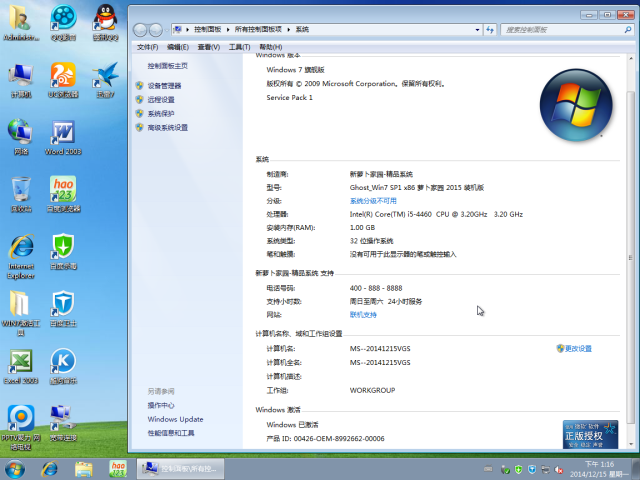The width and height of the screenshot is (640, 480).
Task: Open the recent pages dropdown near Back
Action: coord(167,30)
